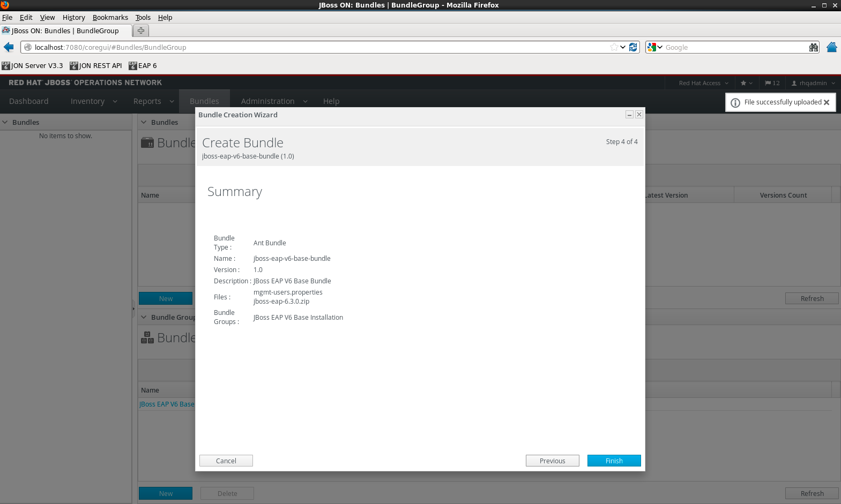
Task: Cancel the bundle creation wizard
Action: (x=226, y=461)
